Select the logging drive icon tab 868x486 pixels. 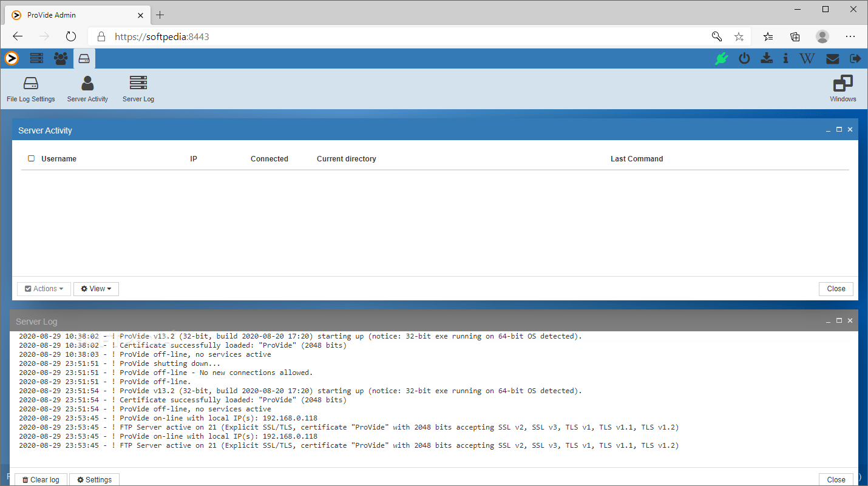tap(84, 59)
